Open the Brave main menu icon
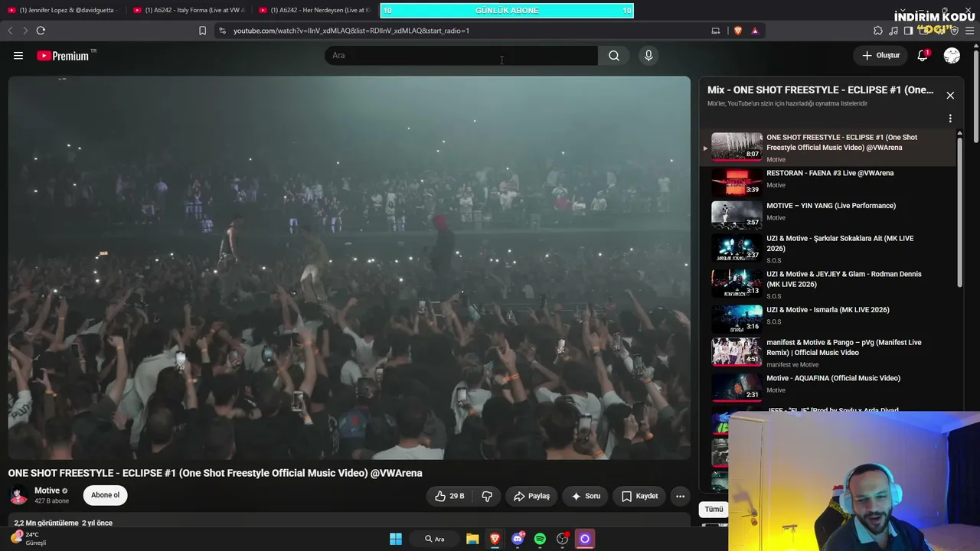The width and height of the screenshot is (980, 551). click(970, 31)
